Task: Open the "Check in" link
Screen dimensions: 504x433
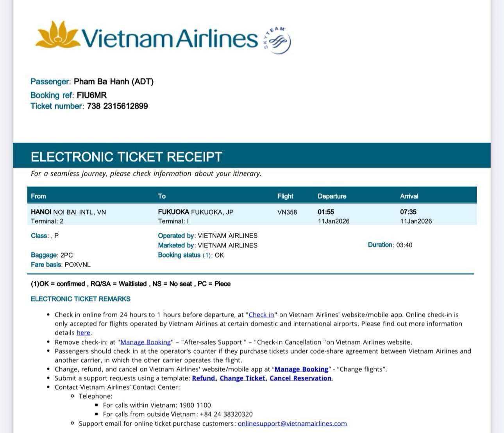Action: click(x=261, y=315)
